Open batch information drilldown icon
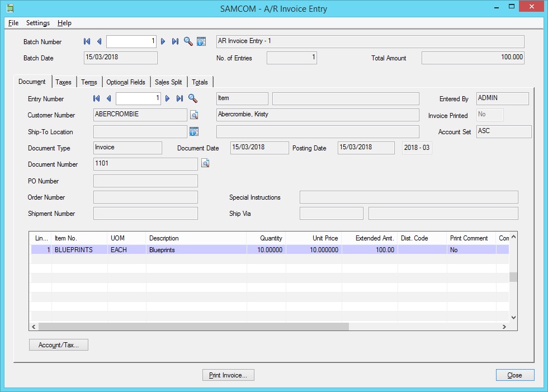This screenshot has height=392, width=548. (201, 41)
